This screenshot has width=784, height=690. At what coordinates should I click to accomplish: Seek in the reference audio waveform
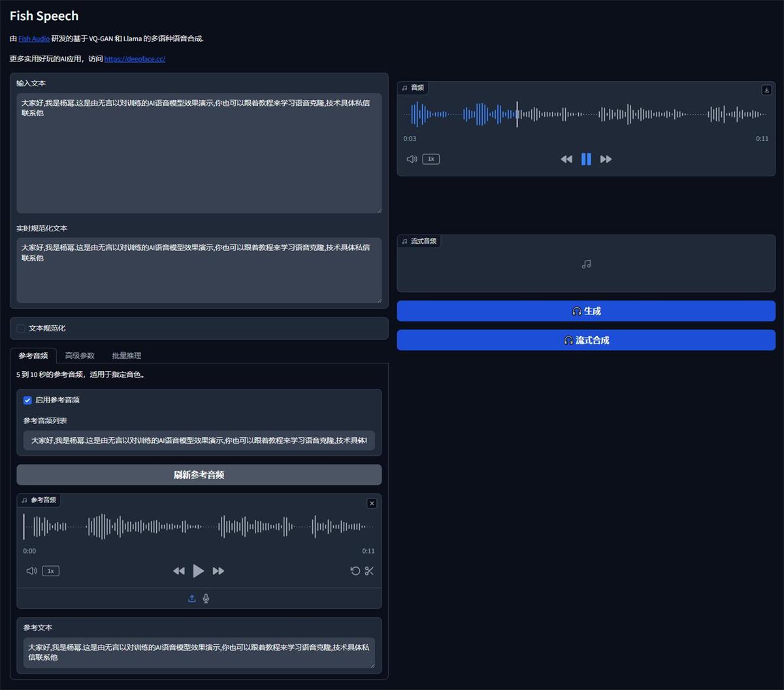199,527
